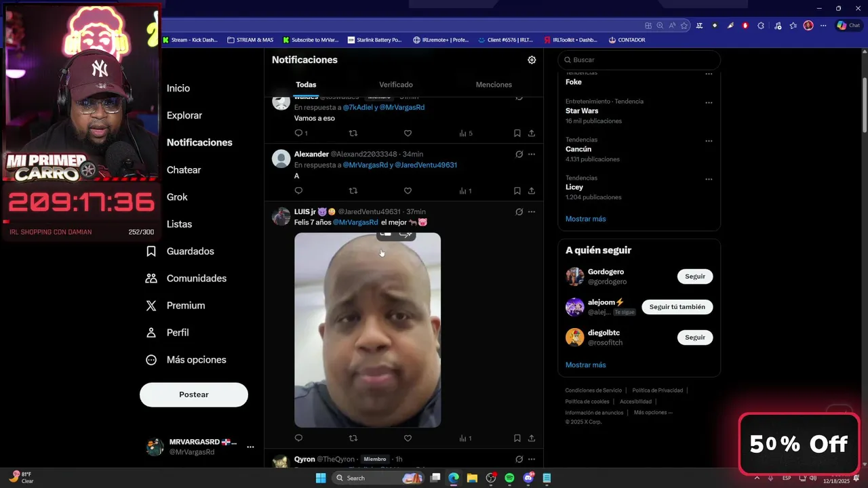The image size is (868, 488).
Task: Repost the "Vamos a eso" post
Action: [x=353, y=134]
